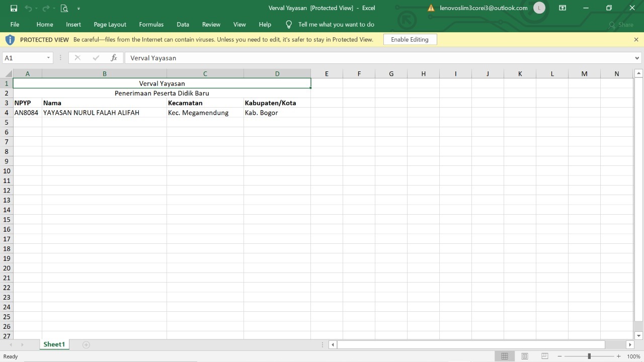This screenshot has width=644, height=362.
Task: Switch to Page Break Preview icon
Action: pos(544,356)
